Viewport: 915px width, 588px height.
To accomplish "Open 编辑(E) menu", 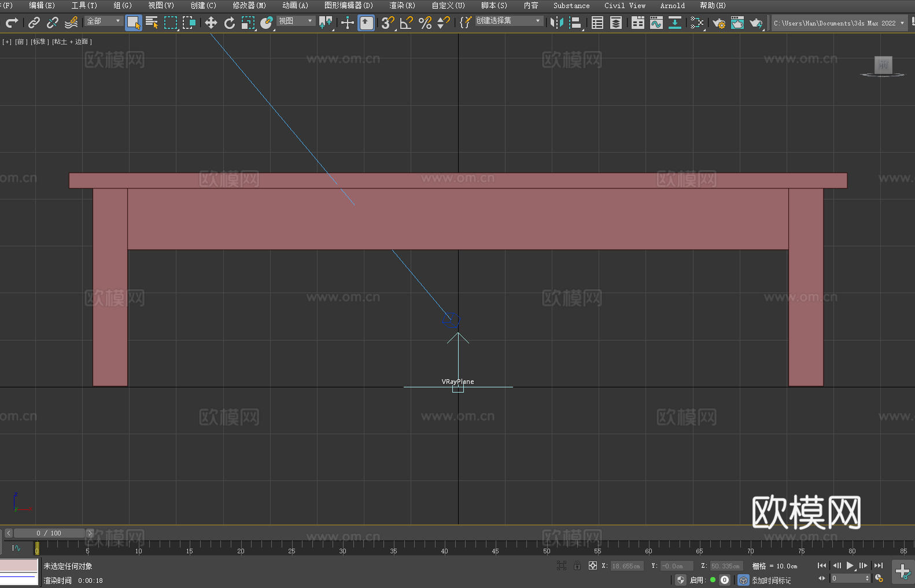I will coord(42,5).
